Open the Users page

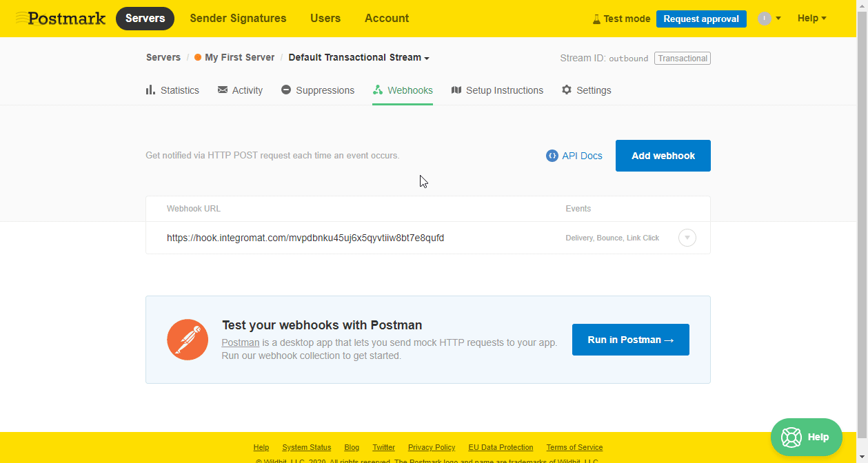(x=325, y=19)
